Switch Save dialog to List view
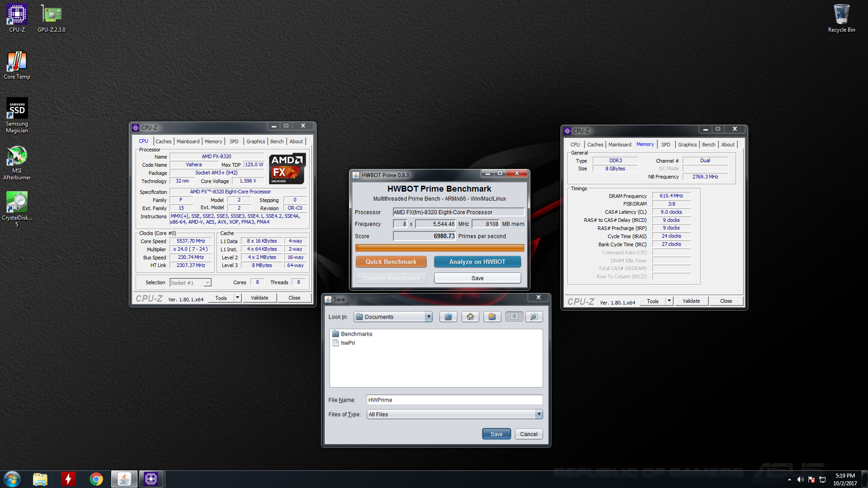Screen dimensions: 868x488 [514, 317]
